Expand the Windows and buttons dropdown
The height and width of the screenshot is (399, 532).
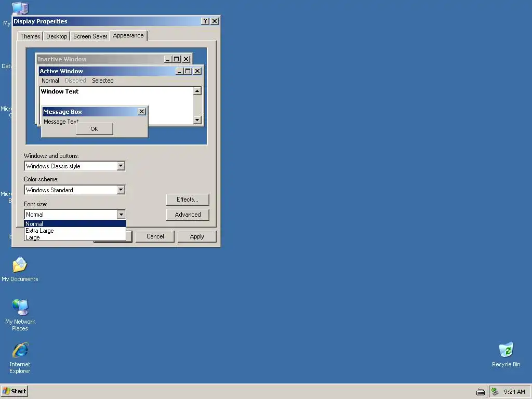[x=121, y=166]
